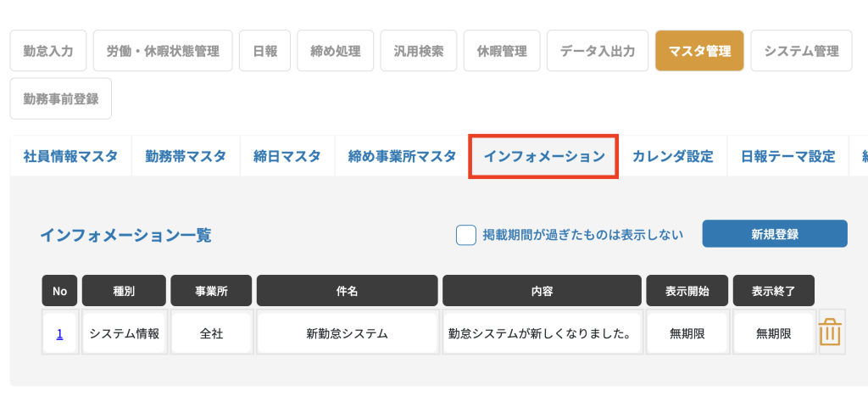The width and height of the screenshot is (868, 402).
Task: Open the 締日マスタ tab
Action: [287, 157]
